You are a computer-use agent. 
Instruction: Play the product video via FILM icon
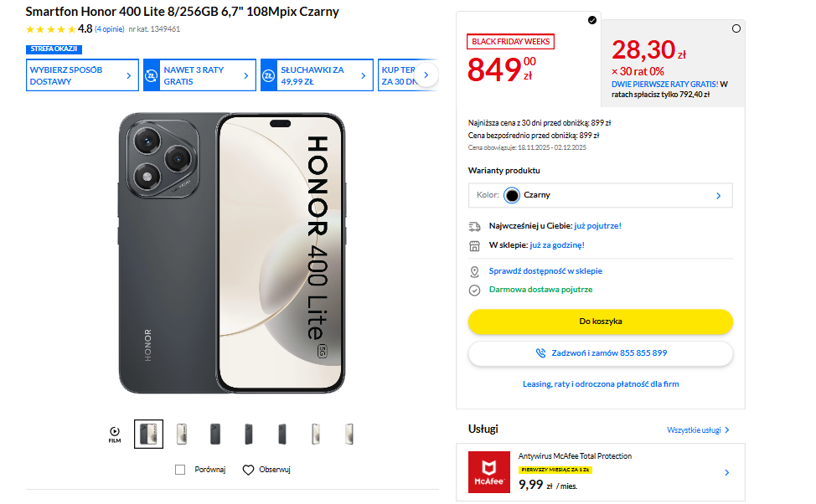click(115, 429)
